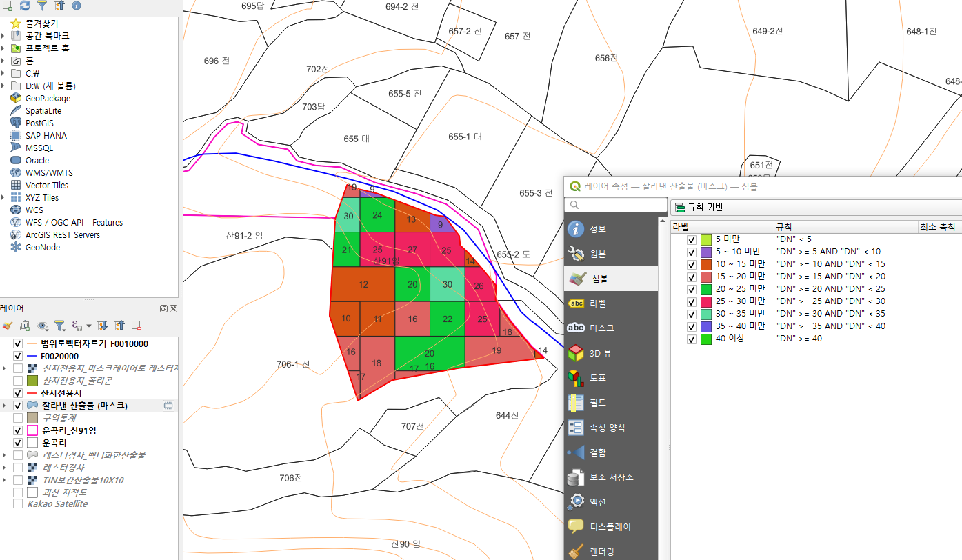Select the MSSQL entry in browser
962x560 pixels.
coord(39,148)
